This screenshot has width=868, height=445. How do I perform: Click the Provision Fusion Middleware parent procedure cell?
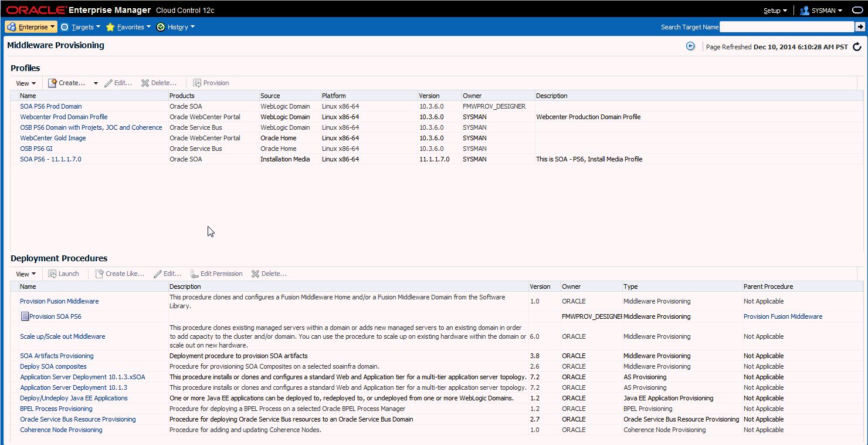click(x=783, y=316)
